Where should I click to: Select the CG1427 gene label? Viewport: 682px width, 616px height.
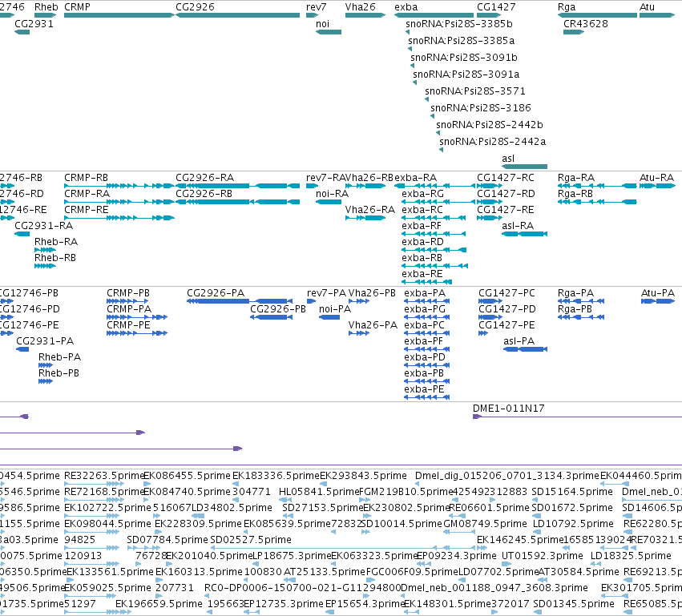click(x=496, y=7)
